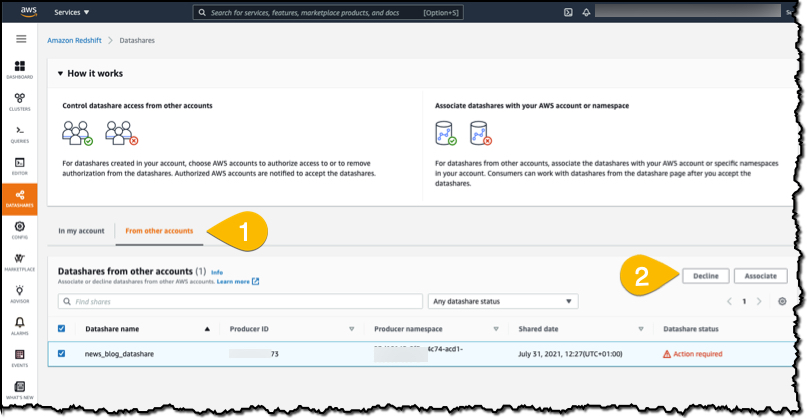Go to next page of datashares
Image resolution: width=807 pixels, height=418 pixels.
[x=759, y=302]
